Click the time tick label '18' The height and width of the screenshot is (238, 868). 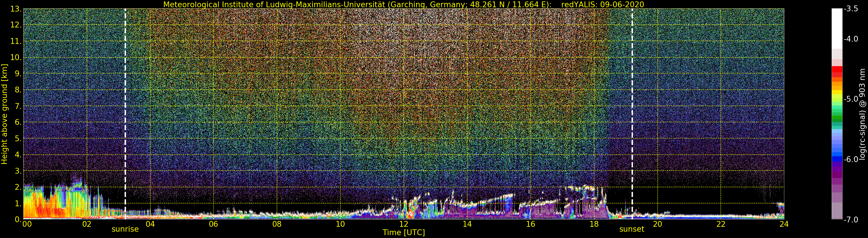click(594, 224)
